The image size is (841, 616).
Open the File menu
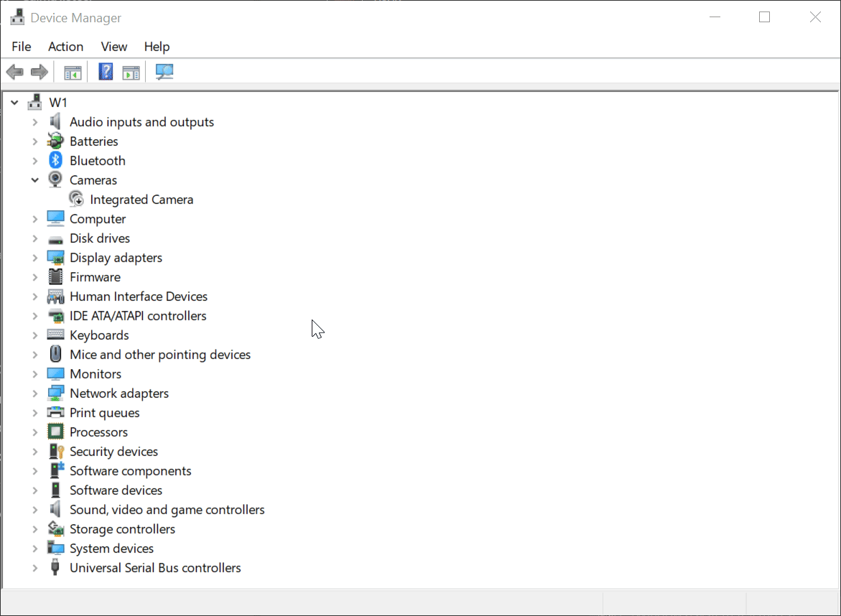coord(22,47)
